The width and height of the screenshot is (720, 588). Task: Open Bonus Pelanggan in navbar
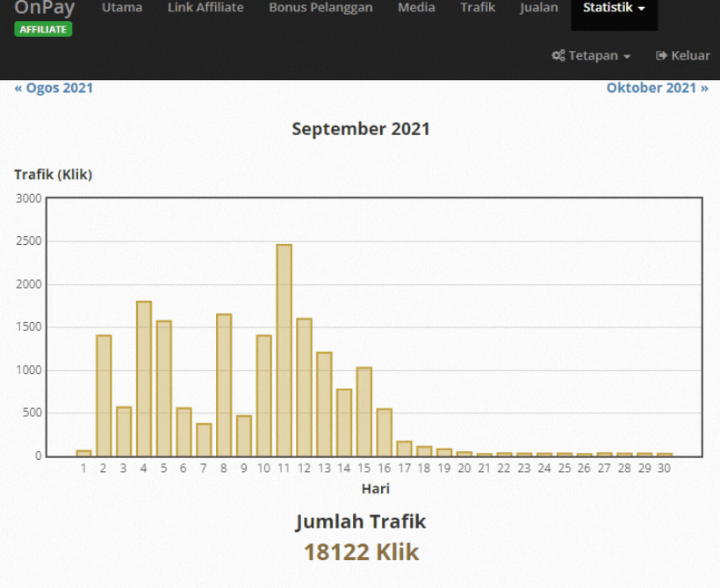pos(320,9)
